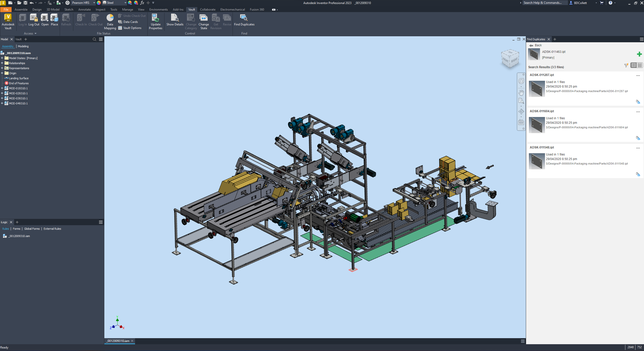Click Update Properties in the ribbon
The width and height of the screenshot is (644, 351).
pos(155,22)
